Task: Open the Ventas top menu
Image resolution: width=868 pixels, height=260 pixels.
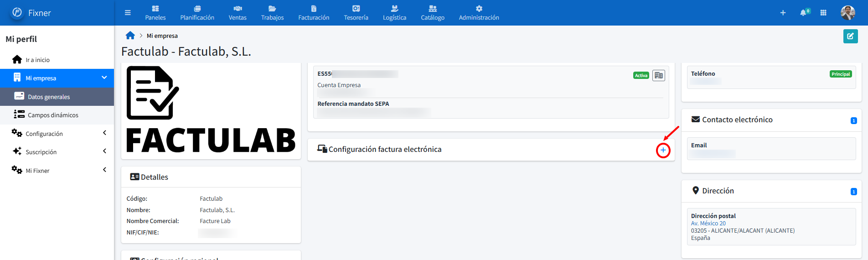Action: (x=238, y=13)
